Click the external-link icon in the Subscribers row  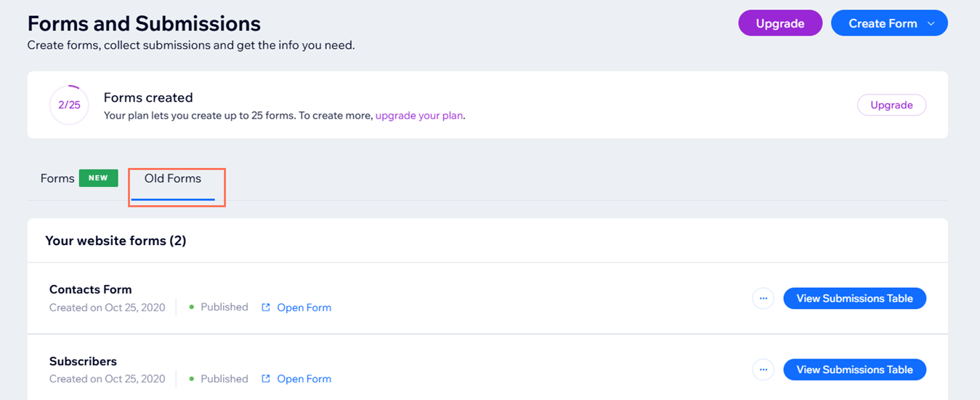coord(266,379)
